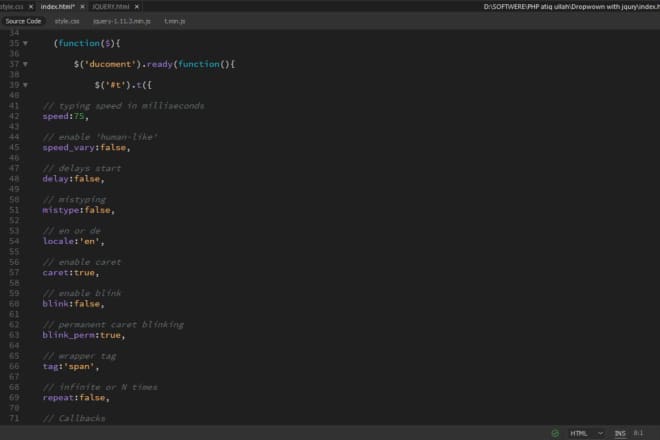Screen dimensions: 660x440
Task: Click the 'speed_vary' property name
Action: (68, 148)
